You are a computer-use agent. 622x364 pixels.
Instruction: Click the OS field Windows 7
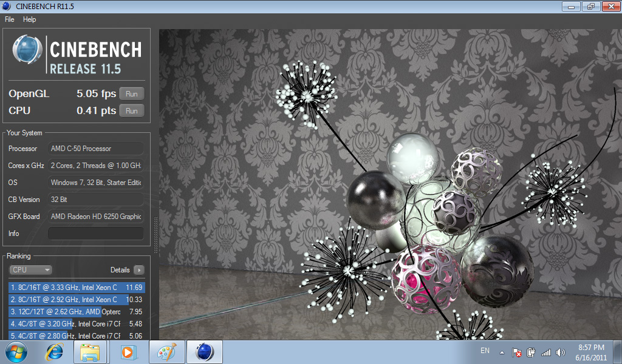(95, 183)
